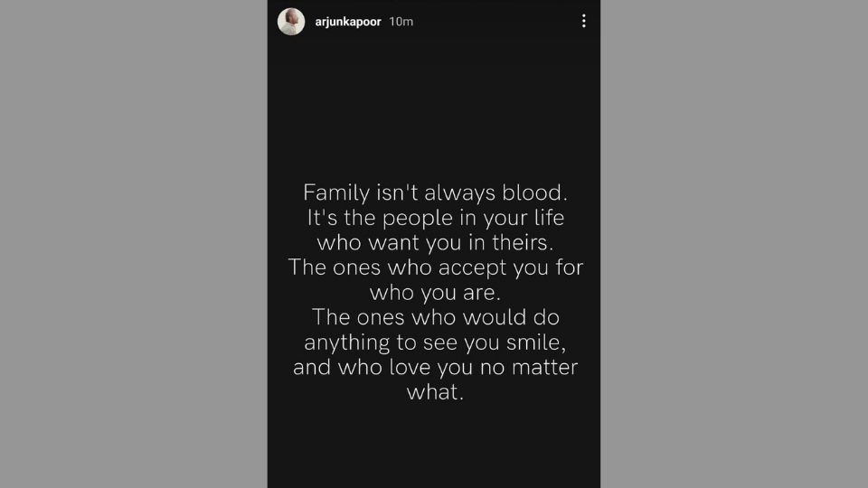The image size is (868, 488).
Task: Click the word 'smile' in the story text
Action: (x=533, y=343)
